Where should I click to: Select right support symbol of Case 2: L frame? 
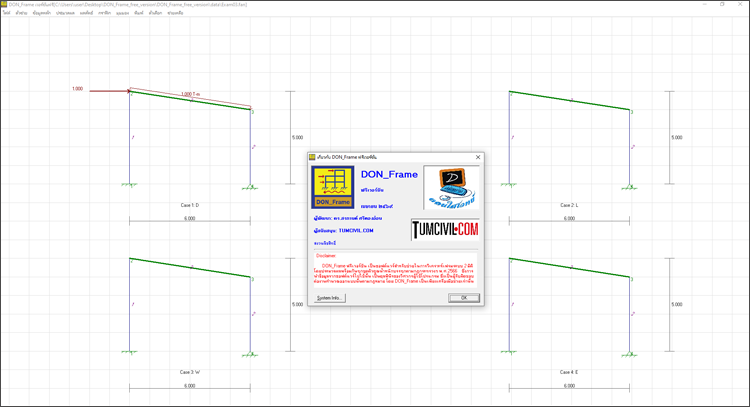pos(630,184)
